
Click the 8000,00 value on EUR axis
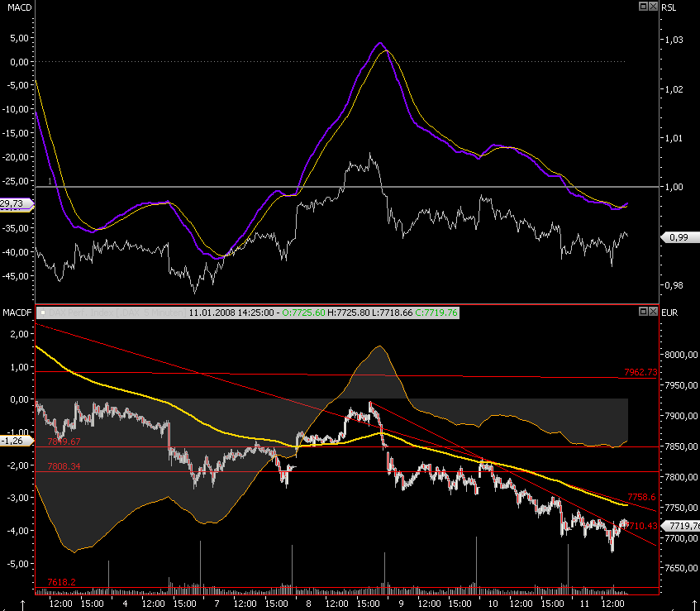coord(681,355)
